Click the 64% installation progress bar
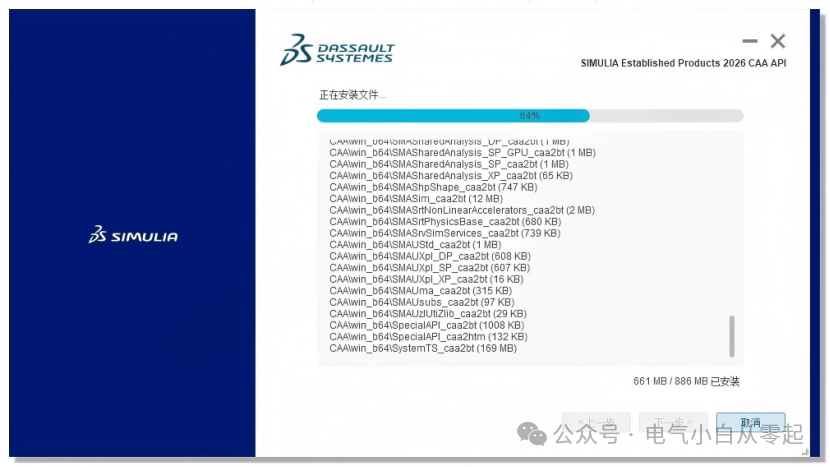The width and height of the screenshot is (830, 467). coord(530,115)
